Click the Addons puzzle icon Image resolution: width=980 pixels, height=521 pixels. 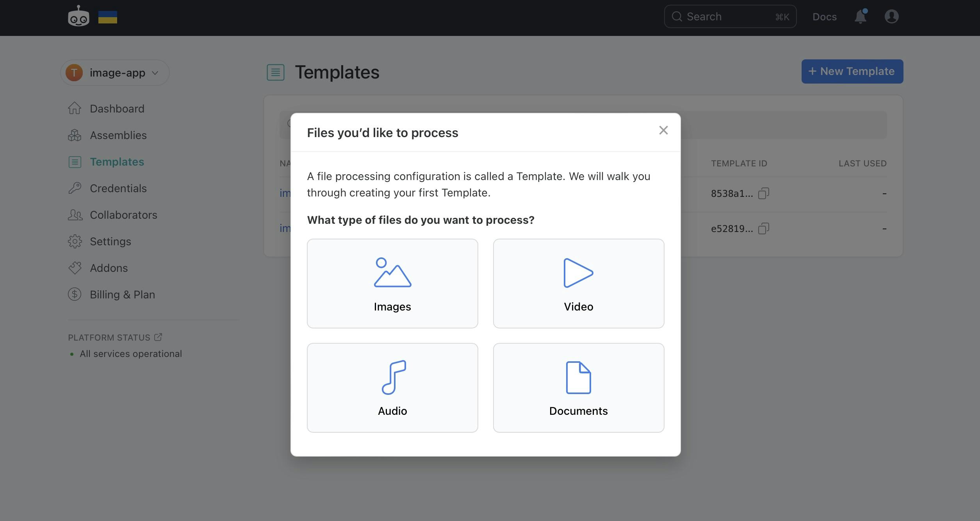coord(75,268)
